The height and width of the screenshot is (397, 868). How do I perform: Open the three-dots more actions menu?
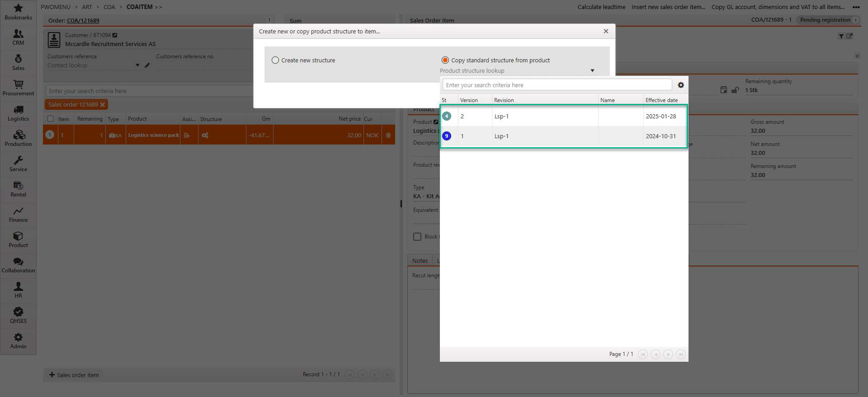click(856, 7)
